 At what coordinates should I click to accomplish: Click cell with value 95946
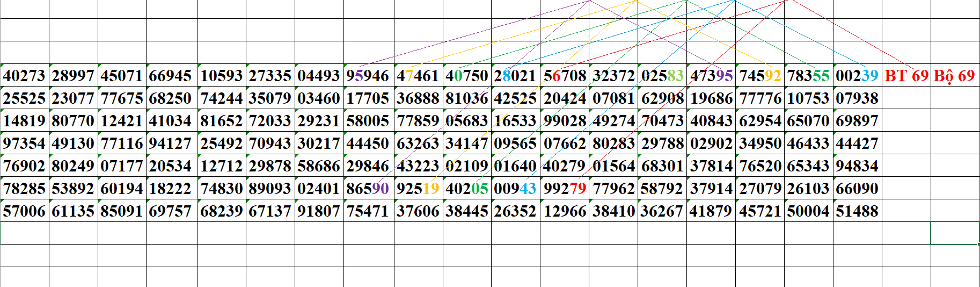[x=368, y=76]
